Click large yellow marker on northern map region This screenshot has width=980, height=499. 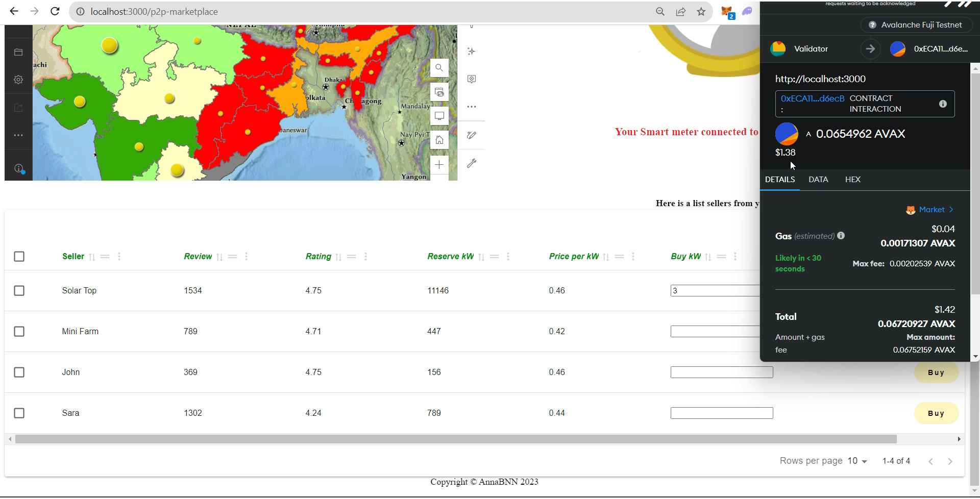(109, 45)
